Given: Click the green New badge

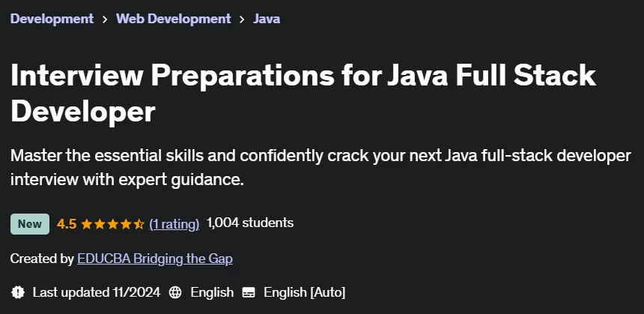Looking at the screenshot, I should click(x=29, y=224).
